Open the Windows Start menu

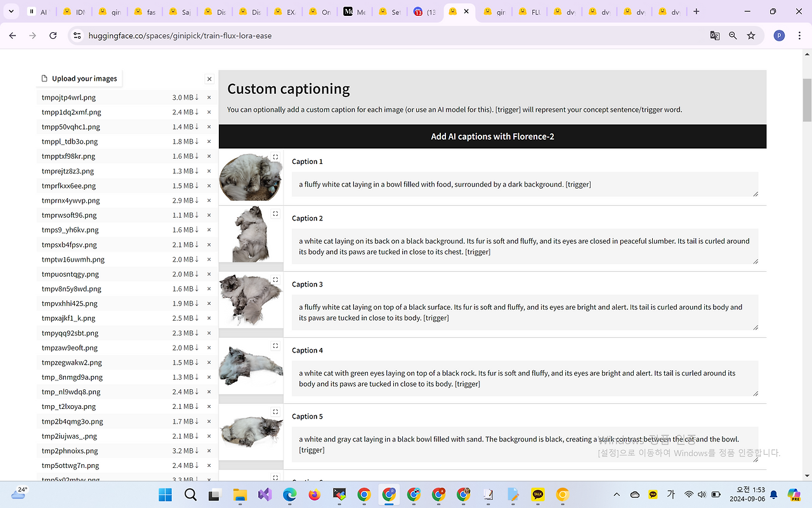coord(165,495)
